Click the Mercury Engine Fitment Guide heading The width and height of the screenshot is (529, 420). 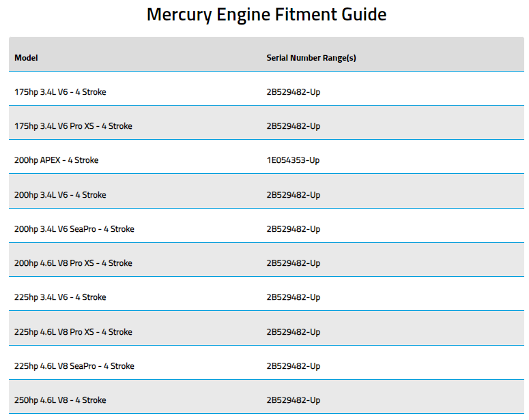tap(266, 15)
